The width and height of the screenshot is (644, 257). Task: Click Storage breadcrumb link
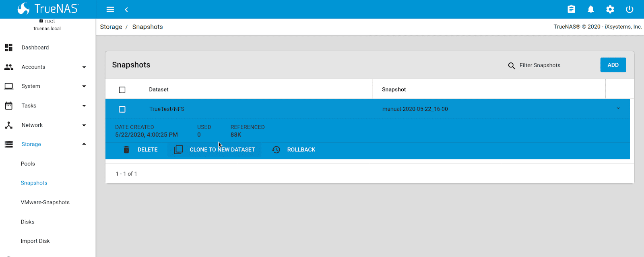[x=111, y=27]
